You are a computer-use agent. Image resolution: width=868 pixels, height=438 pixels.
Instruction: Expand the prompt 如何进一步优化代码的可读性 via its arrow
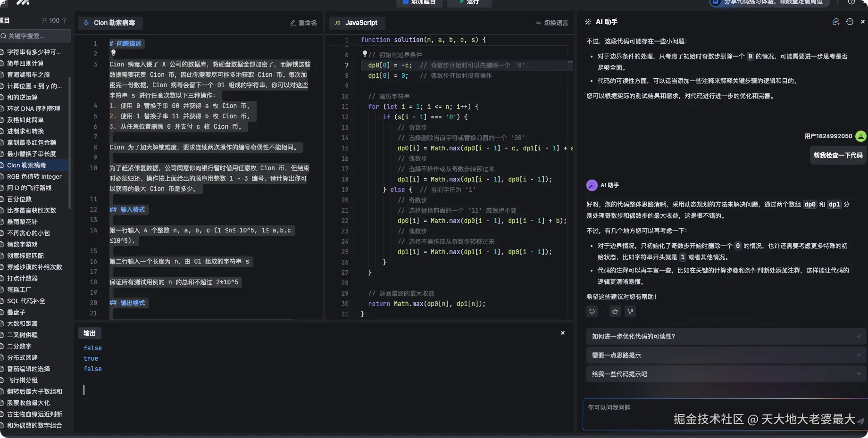tap(859, 336)
